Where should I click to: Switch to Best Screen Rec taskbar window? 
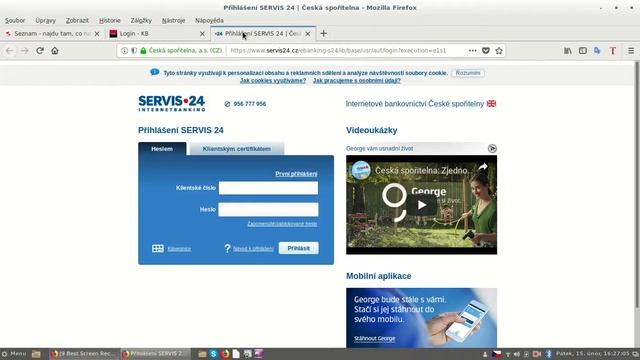[x=83, y=354]
